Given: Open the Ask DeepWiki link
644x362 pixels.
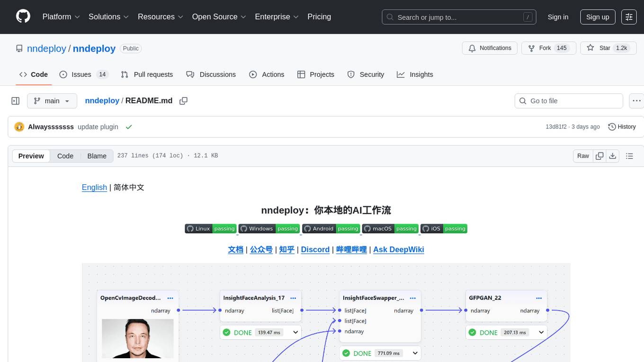Looking at the screenshot, I should coord(399,249).
